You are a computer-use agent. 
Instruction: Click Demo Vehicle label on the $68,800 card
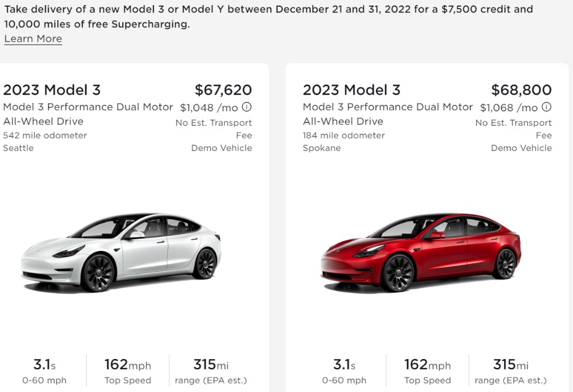pos(522,148)
